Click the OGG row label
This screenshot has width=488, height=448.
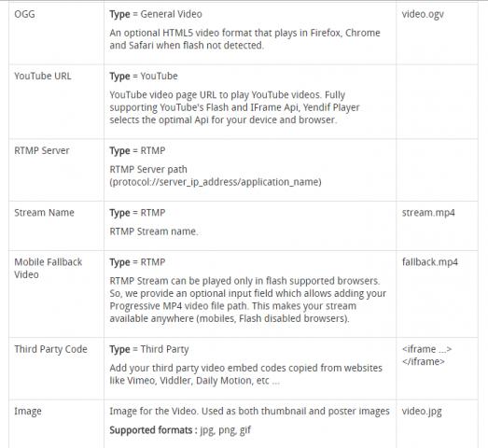[x=24, y=14]
